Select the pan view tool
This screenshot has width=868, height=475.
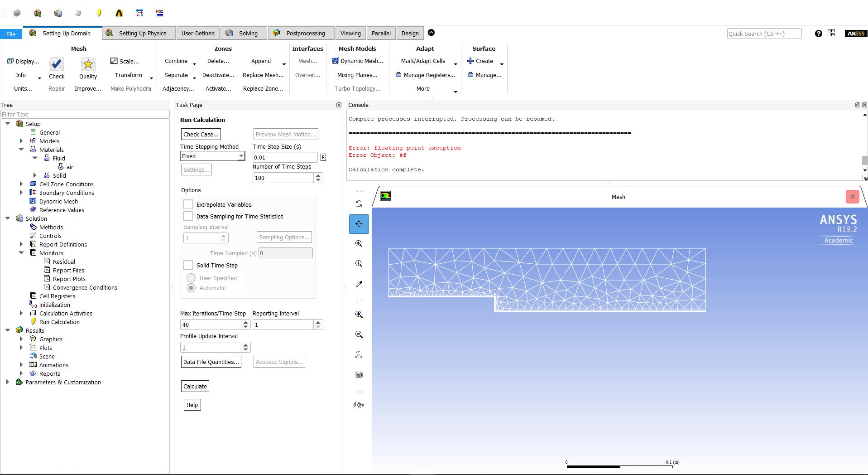pos(359,224)
